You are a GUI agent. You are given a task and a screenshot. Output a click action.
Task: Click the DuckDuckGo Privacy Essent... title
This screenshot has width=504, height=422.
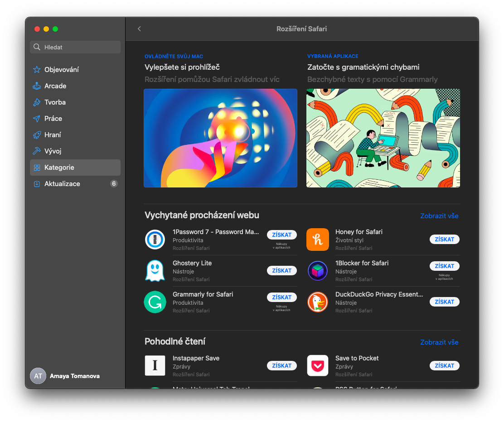[x=379, y=294]
